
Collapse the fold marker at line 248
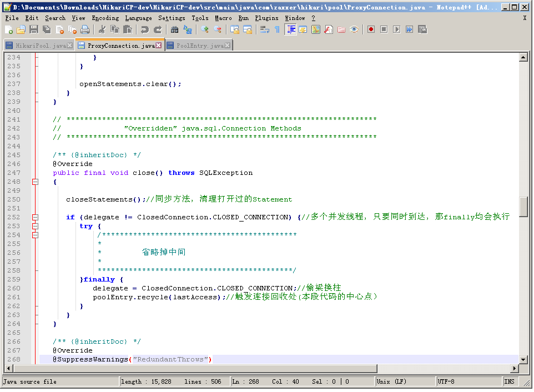tap(35, 182)
